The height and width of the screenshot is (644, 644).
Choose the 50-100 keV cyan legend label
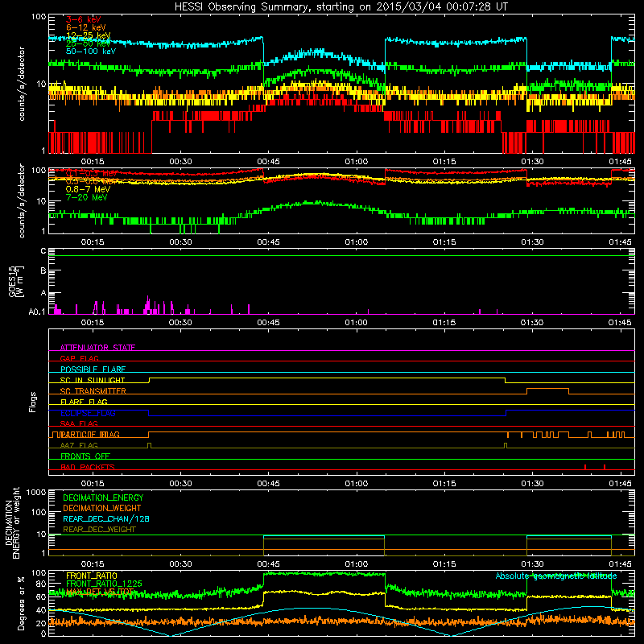click(91, 52)
